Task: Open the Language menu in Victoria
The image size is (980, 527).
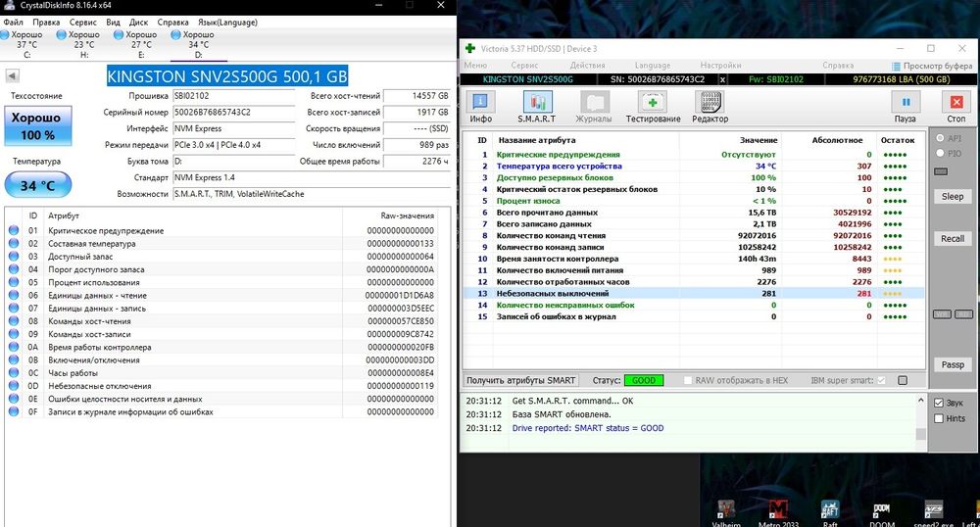Action: click(x=653, y=65)
